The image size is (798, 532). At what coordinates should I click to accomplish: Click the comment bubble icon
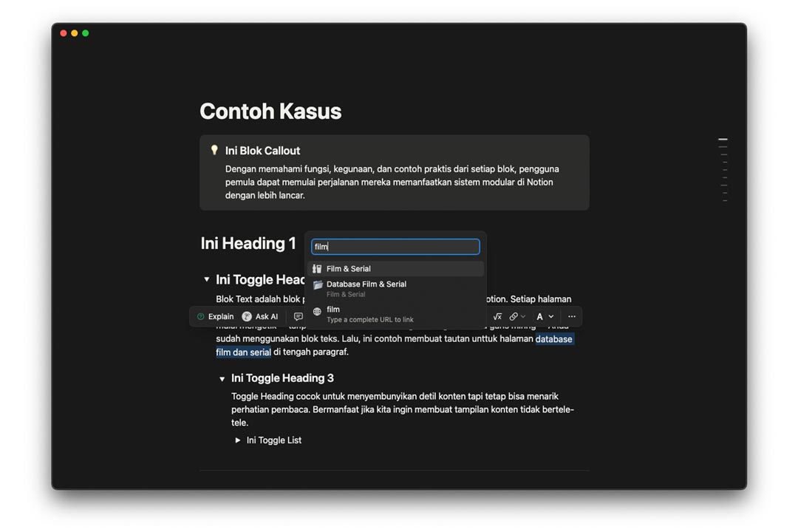(x=299, y=316)
